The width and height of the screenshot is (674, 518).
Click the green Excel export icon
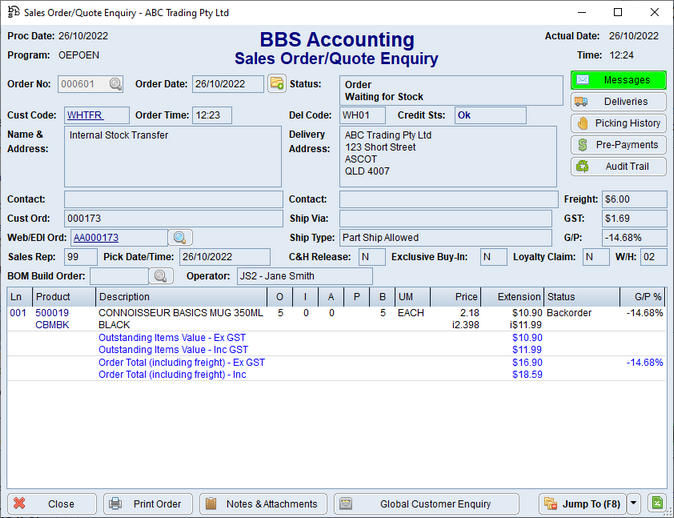pos(656,504)
